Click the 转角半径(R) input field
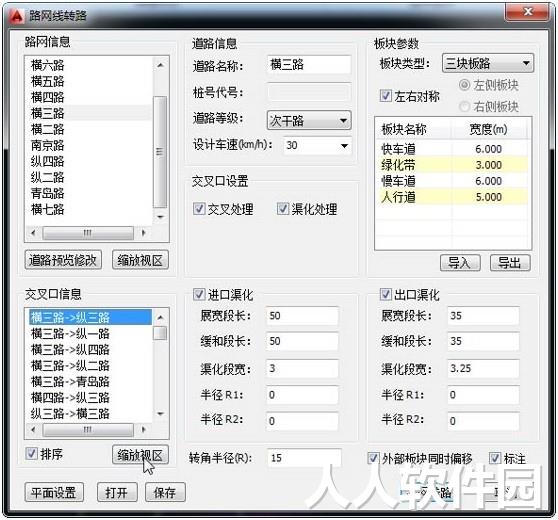558x520 pixels. pos(304,458)
